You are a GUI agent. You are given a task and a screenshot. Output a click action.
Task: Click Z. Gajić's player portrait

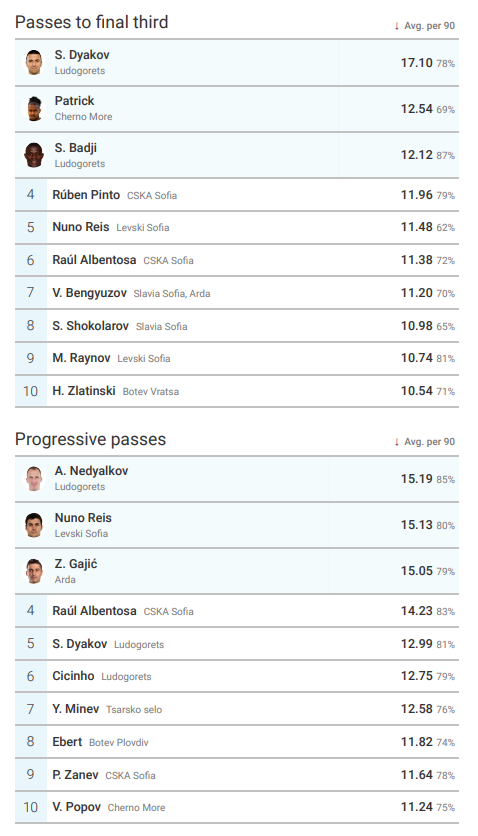click(34, 571)
